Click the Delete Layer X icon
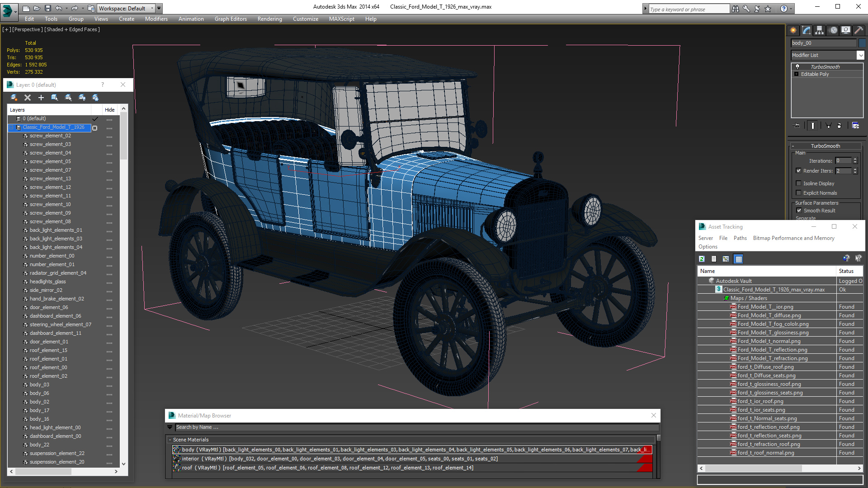This screenshot has height=488, width=868. tap(28, 98)
